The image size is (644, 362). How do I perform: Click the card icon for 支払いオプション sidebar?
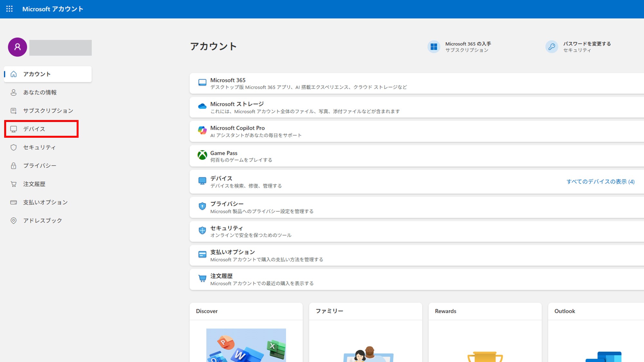point(14,202)
